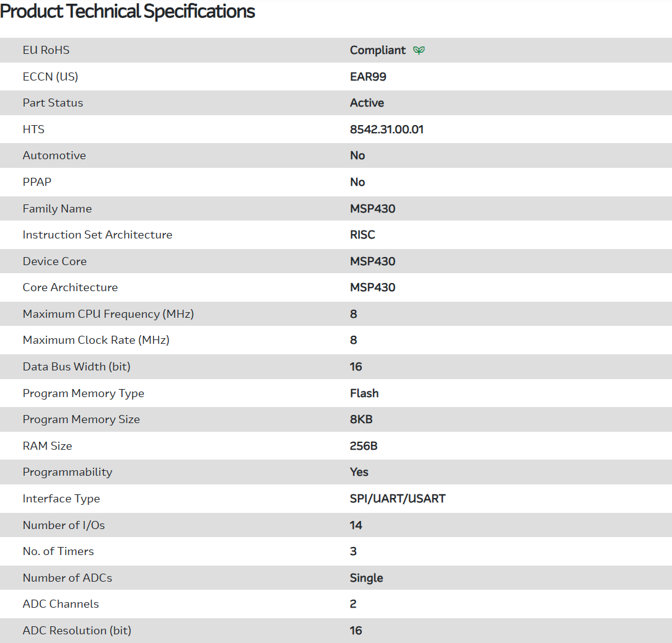Click the Automotive row label
Viewport: 672px width, 643px height.
pos(54,155)
